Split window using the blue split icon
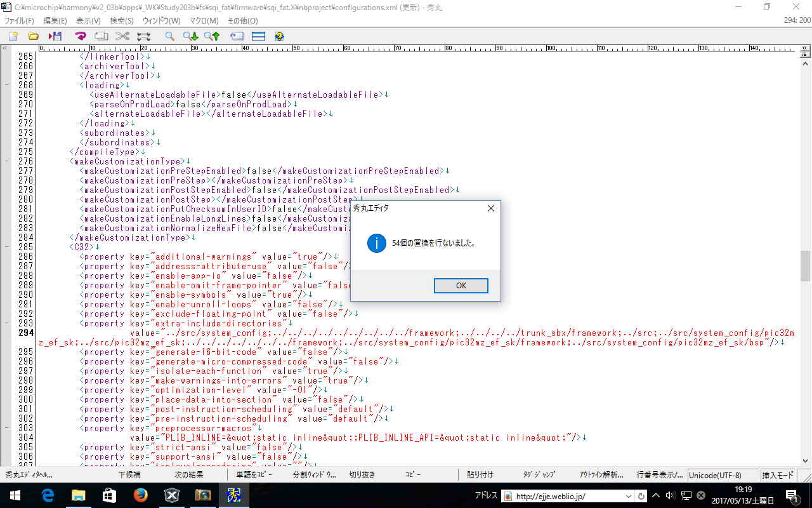The width and height of the screenshot is (812, 508). pyautogui.click(x=258, y=36)
